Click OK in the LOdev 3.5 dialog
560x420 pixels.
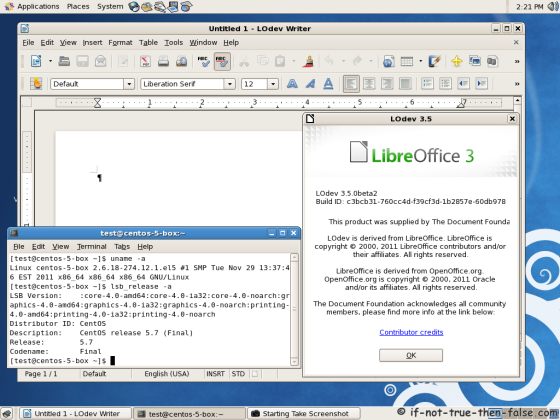(411, 355)
